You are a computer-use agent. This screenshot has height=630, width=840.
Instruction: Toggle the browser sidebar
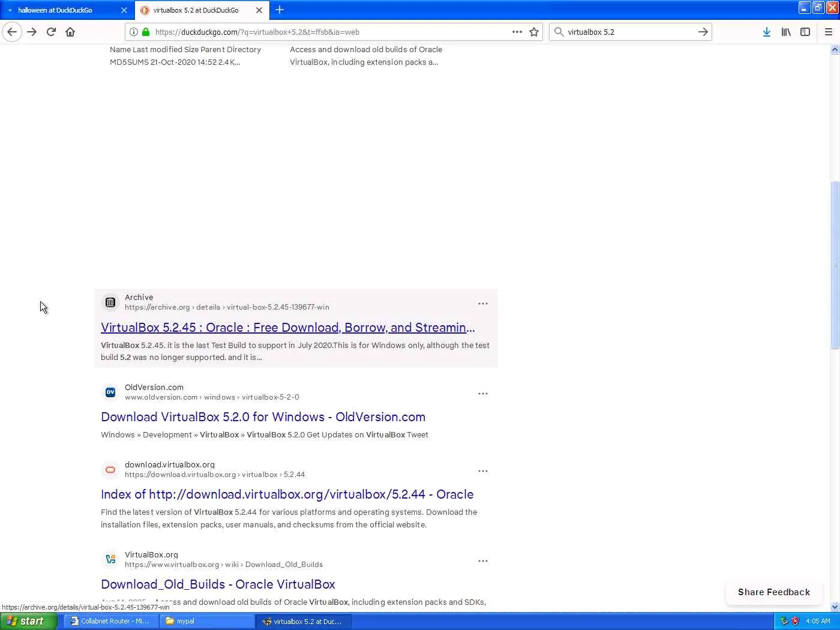coord(805,32)
